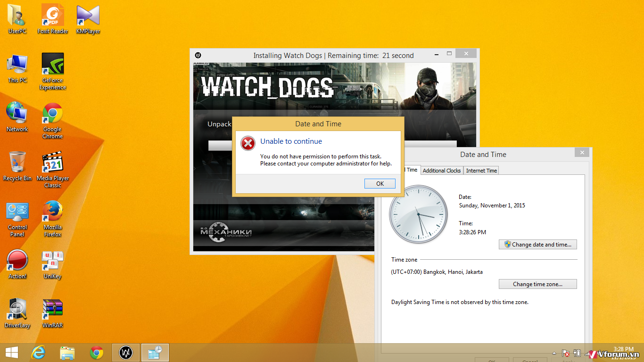
Task: Select the Google Chrome desktop shortcut
Action: pyautogui.click(x=53, y=121)
